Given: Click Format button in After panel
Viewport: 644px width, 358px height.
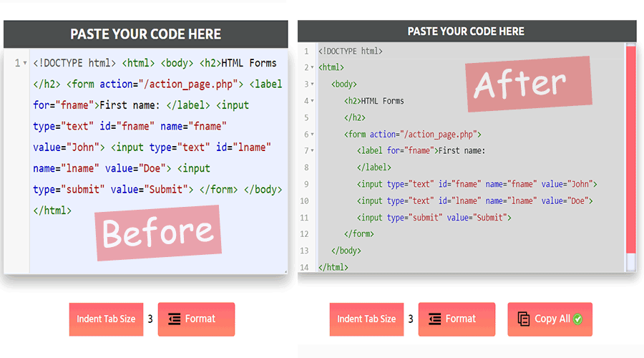Looking at the screenshot, I should pos(457,319).
